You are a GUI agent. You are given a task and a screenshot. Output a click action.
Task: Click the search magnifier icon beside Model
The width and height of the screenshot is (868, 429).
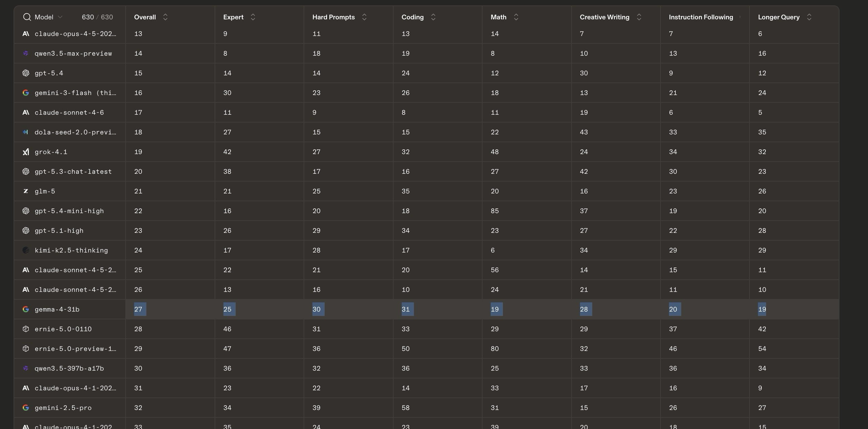coord(27,17)
